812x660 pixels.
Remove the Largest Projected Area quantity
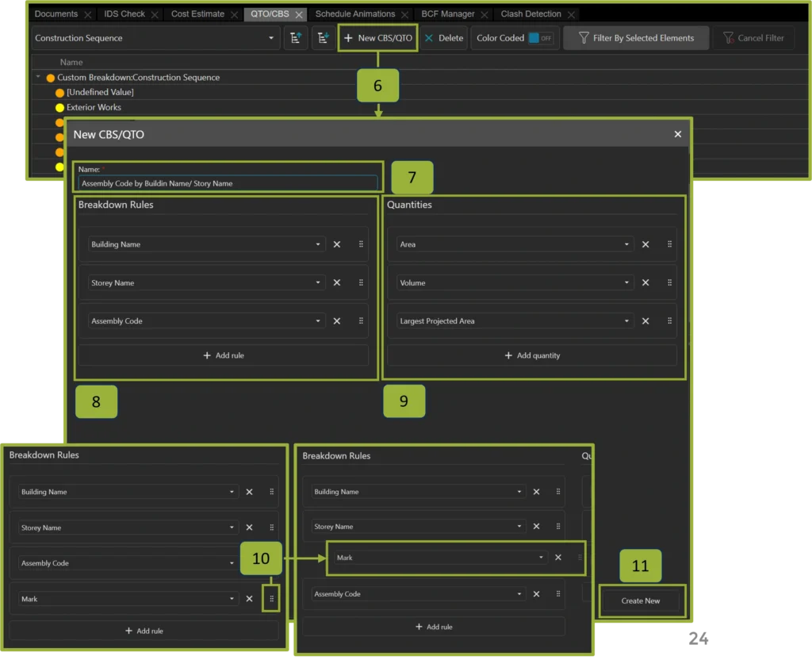(645, 321)
